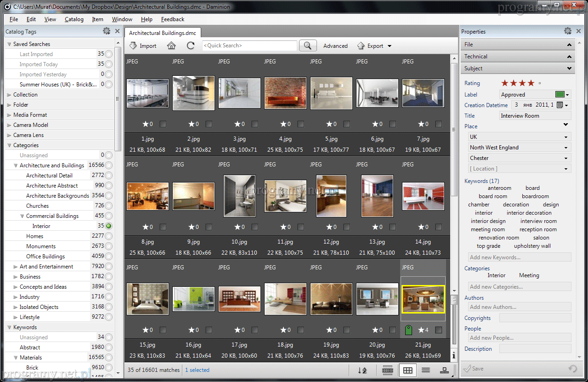Toggle the green Interior category radio button
588x382 pixels.
pyautogui.click(x=108, y=226)
